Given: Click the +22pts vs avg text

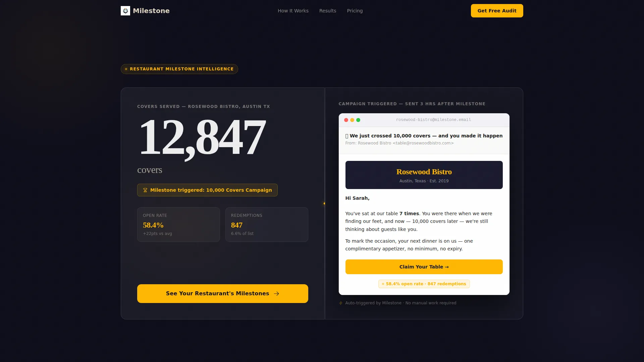Looking at the screenshot, I should coord(157,234).
